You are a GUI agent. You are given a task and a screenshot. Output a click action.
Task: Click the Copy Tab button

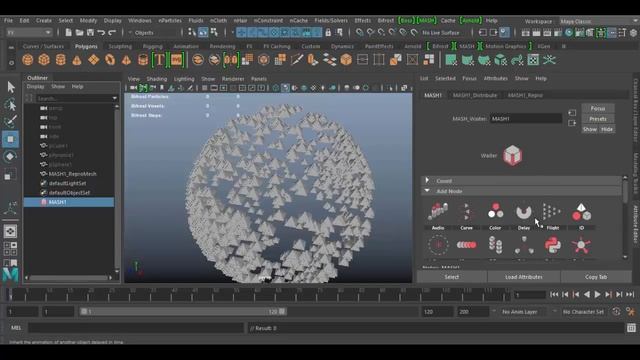[596, 277]
